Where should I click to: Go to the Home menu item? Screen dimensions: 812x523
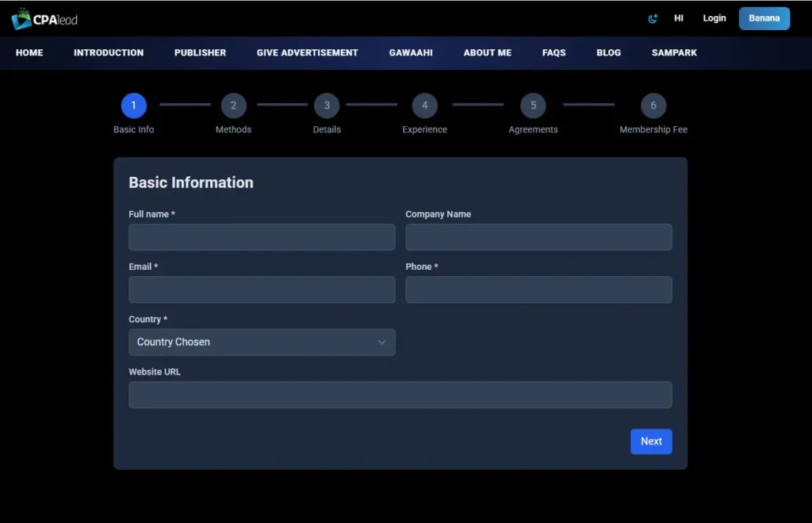pos(29,53)
